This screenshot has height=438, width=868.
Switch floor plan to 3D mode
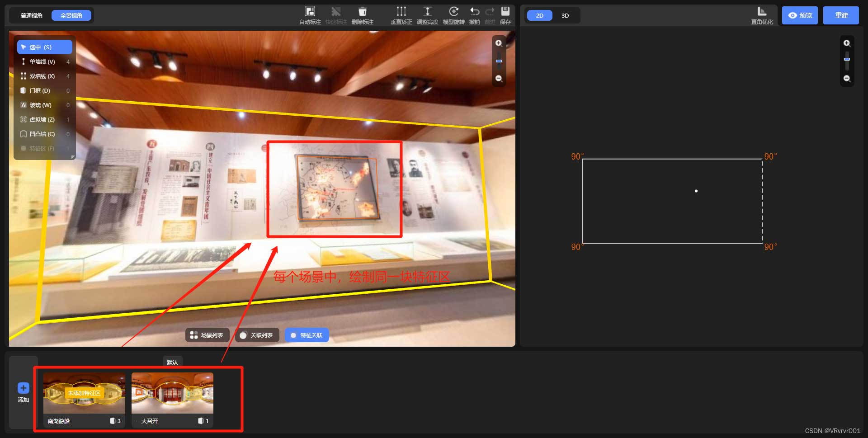pyautogui.click(x=565, y=15)
